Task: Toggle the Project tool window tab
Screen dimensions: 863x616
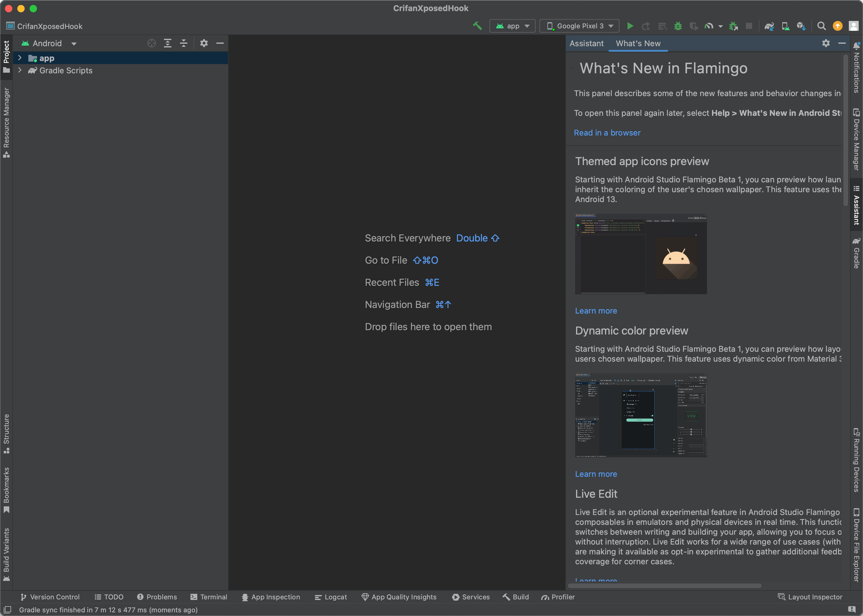Action: [x=6, y=57]
